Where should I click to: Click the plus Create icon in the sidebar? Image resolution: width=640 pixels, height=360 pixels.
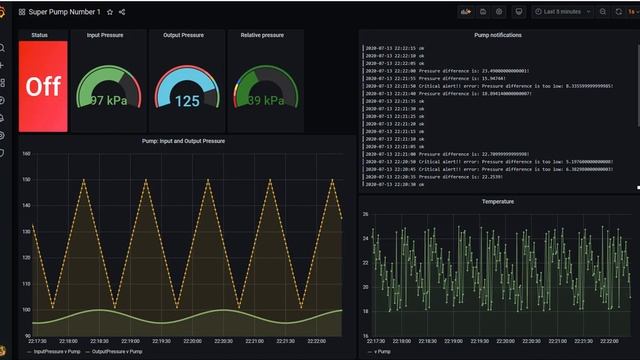click(x=2, y=65)
